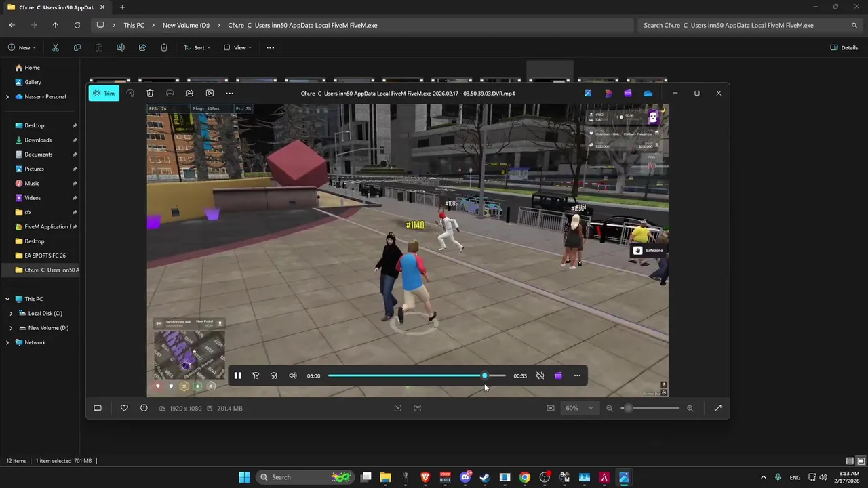Open the Sort dropdown in File Explorer
This screenshot has width=868, height=488.
(197, 47)
